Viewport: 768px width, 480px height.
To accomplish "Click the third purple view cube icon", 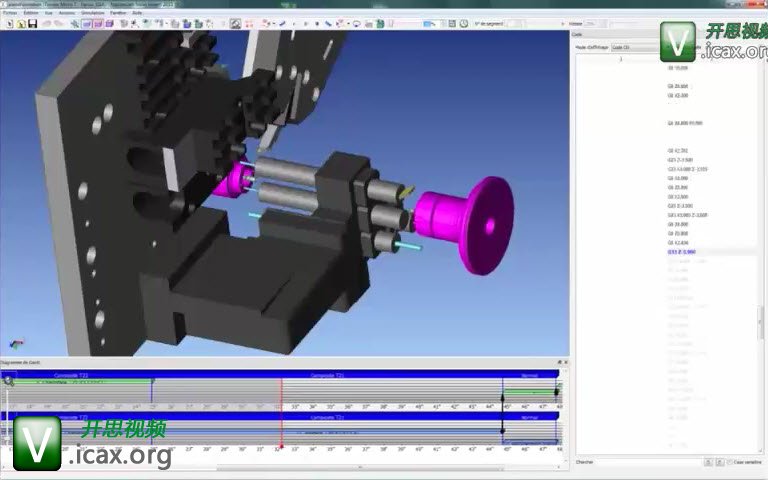I will [x=110, y=24].
